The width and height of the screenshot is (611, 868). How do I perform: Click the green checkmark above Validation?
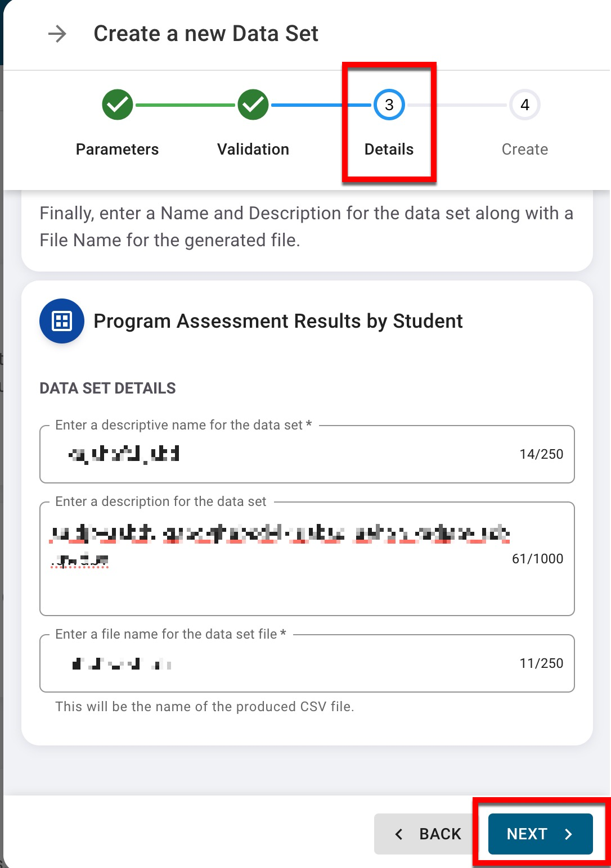click(x=253, y=105)
